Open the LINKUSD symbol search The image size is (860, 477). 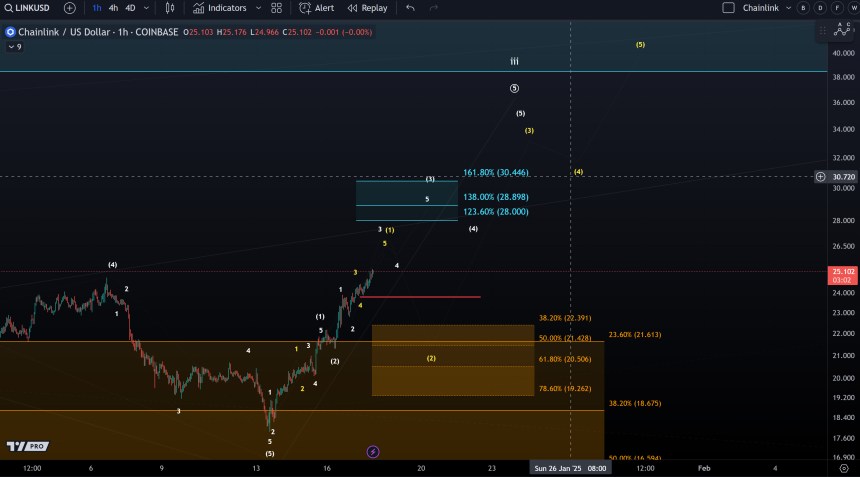(x=28, y=8)
